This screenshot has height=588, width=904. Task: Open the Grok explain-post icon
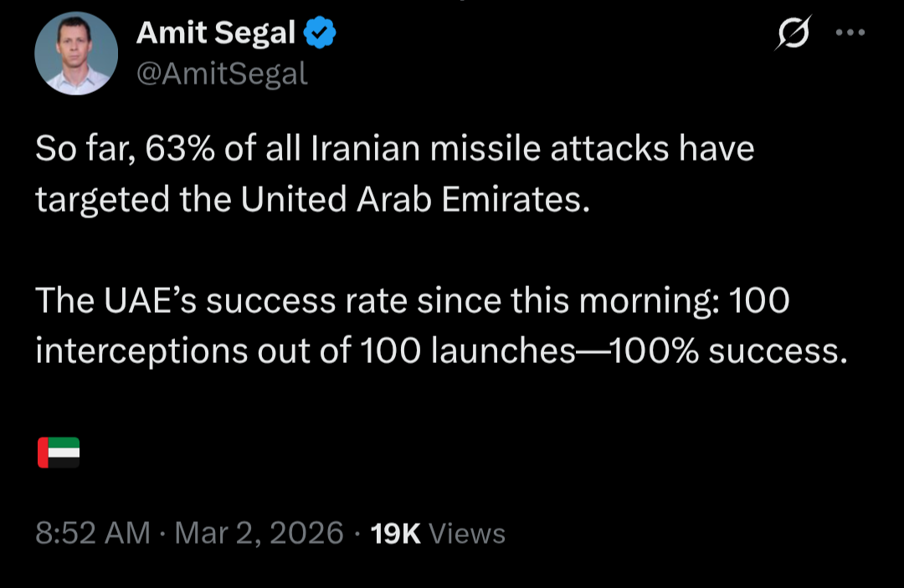[794, 33]
